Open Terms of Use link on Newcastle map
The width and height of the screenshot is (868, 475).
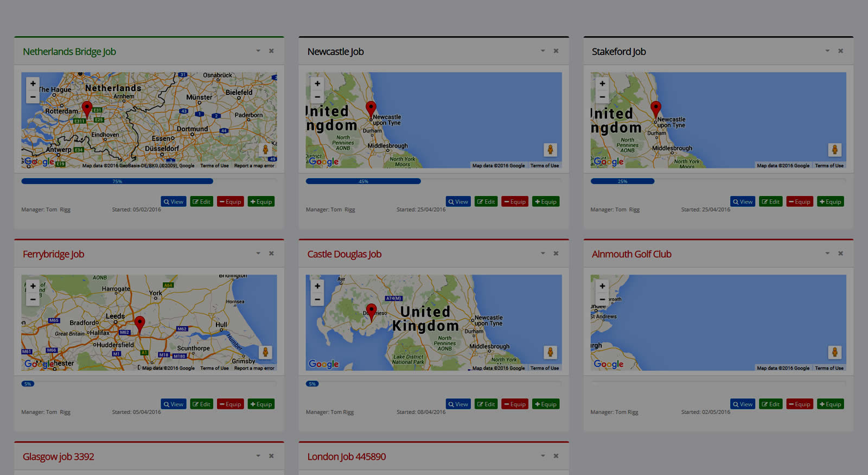pos(544,166)
